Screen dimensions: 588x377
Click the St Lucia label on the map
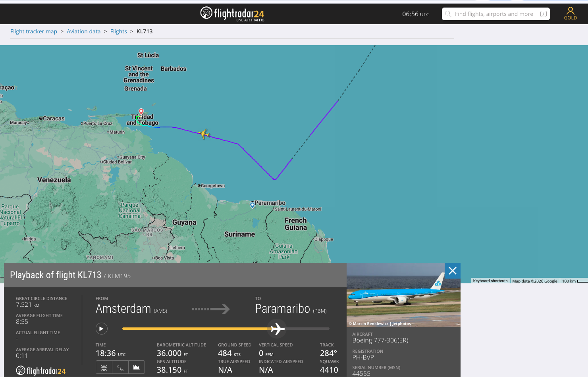tap(148, 55)
